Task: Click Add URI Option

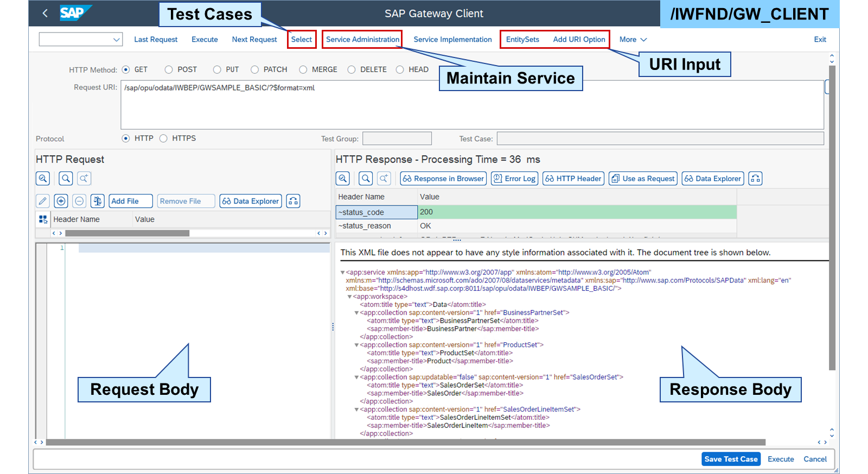Action: pos(579,40)
